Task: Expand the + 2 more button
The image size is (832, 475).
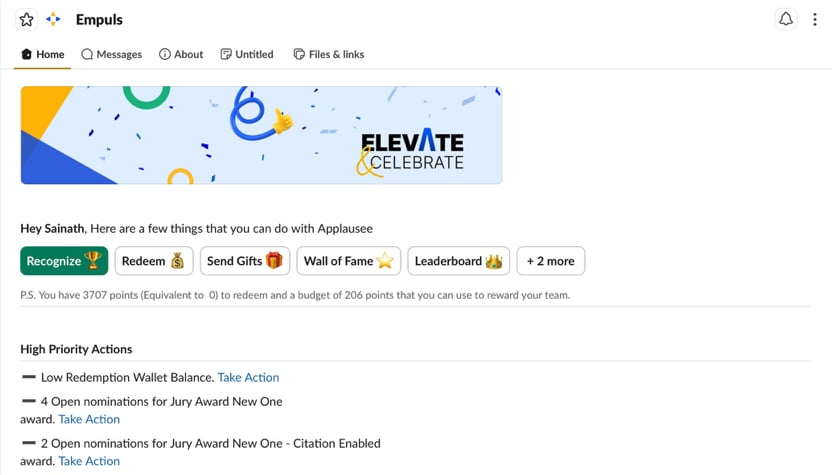Action: [x=551, y=261]
